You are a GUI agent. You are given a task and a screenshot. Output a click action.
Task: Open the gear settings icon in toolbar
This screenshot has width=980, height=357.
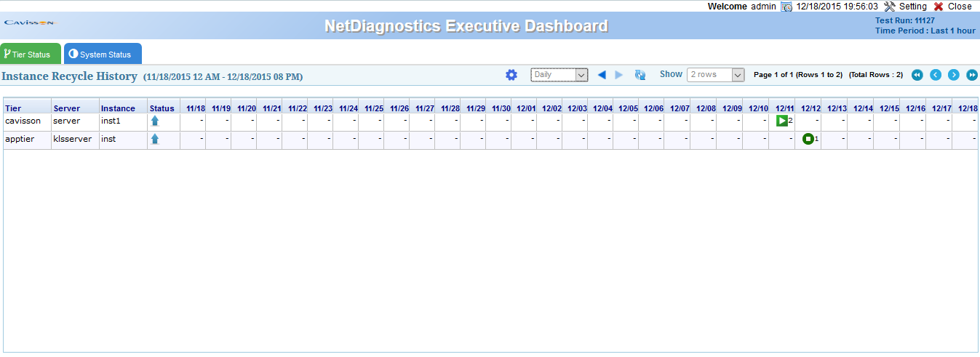pos(511,75)
